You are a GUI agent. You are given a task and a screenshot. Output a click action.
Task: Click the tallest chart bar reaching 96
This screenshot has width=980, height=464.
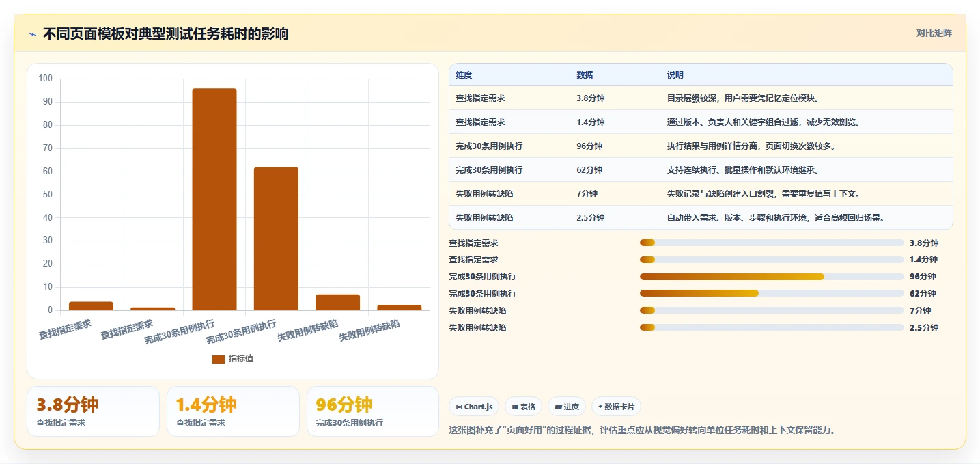pos(214,200)
